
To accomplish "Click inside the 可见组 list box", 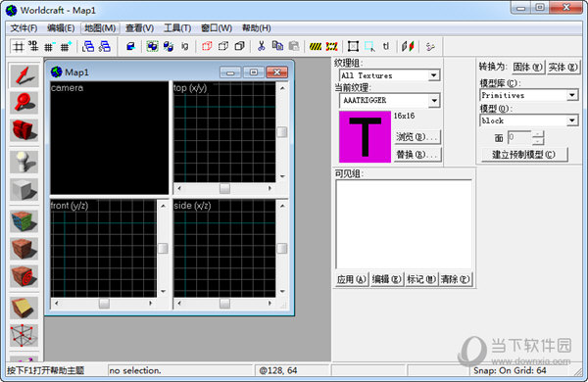I will click(x=404, y=224).
